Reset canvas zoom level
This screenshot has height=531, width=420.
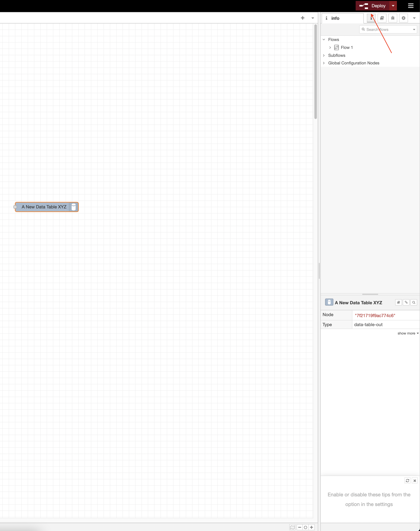pos(305,527)
